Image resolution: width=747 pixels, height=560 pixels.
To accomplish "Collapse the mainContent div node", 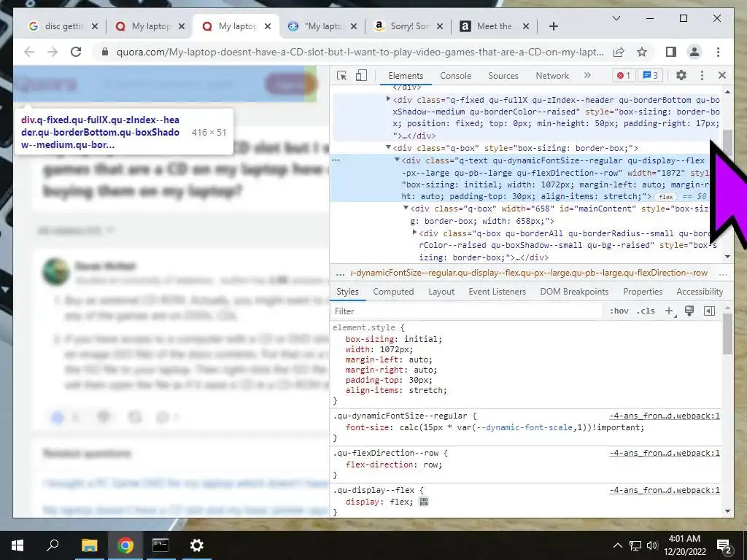I will pyautogui.click(x=406, y=208).
